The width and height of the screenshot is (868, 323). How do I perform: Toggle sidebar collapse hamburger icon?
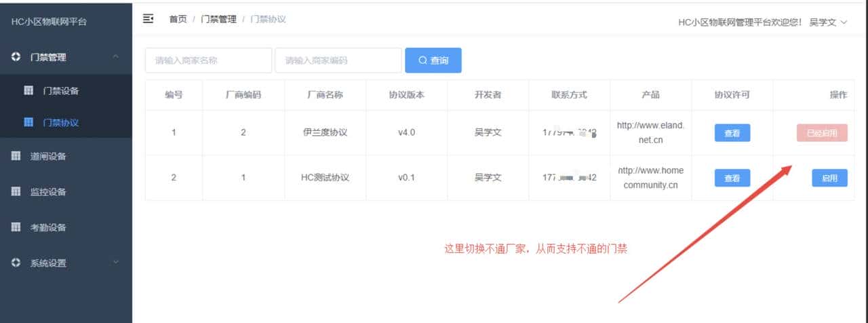coord(148,19)
